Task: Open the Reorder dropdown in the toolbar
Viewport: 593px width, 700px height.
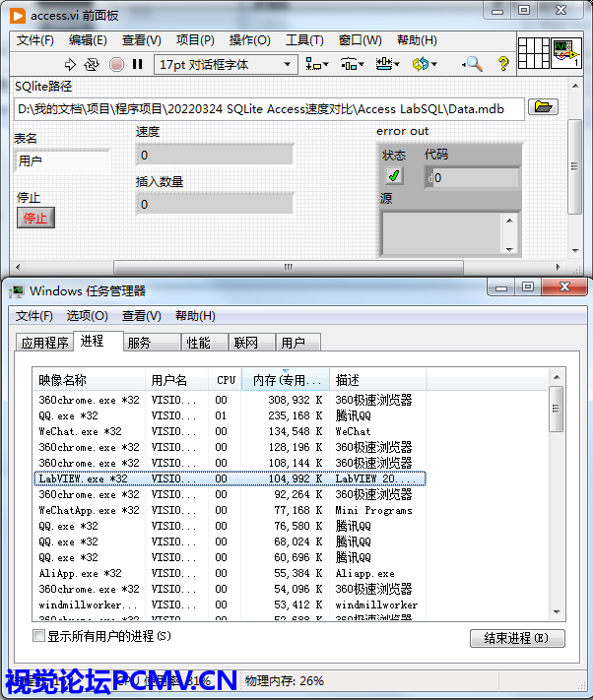Action: 425,64
